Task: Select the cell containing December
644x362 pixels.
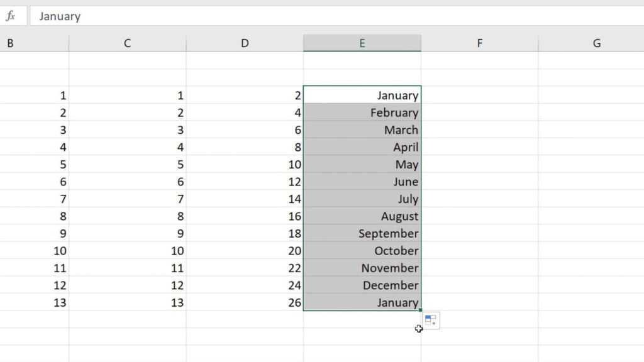Action: coord(362,285)
